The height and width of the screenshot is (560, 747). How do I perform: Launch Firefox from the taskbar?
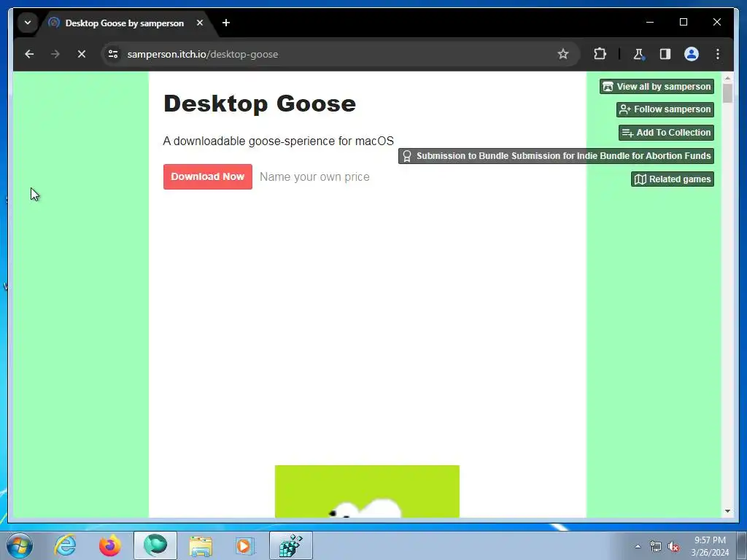click(110, 545)
